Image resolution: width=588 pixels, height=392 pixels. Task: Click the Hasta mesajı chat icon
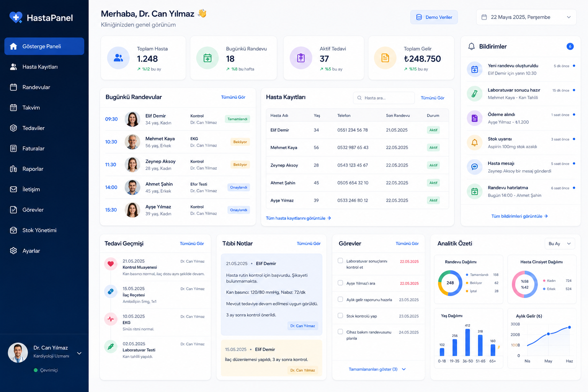474,167
